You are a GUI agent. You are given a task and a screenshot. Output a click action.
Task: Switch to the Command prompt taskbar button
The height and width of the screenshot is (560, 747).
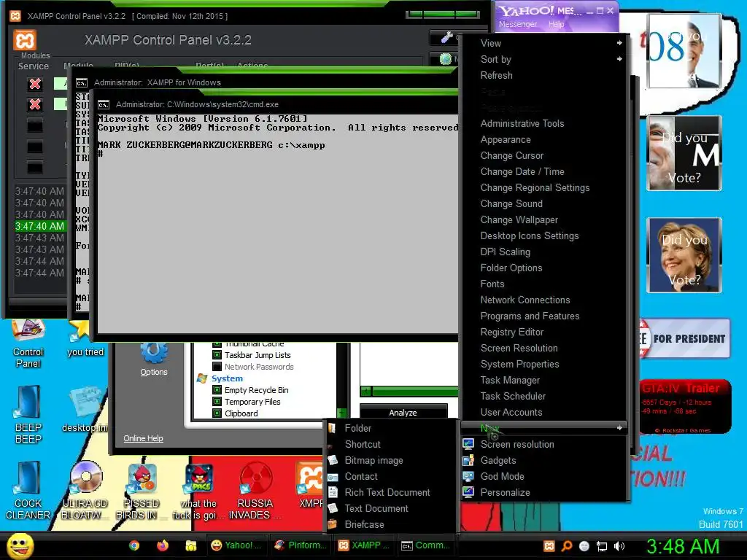[x=425, y=545]
